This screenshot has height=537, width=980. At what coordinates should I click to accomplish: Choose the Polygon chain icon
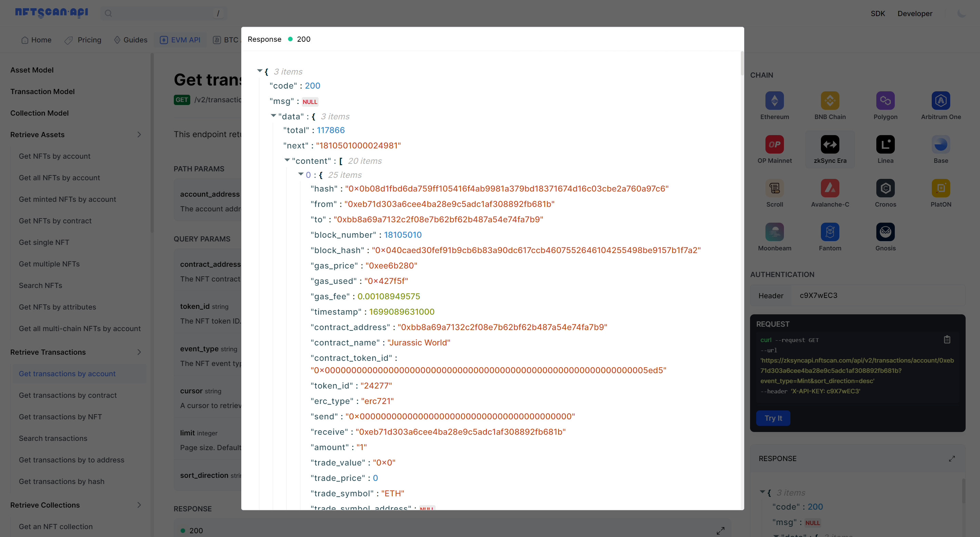(885, 101)
